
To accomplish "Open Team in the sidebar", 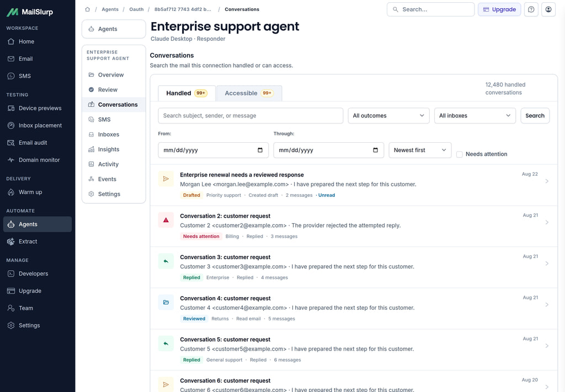I will (38, 308).
